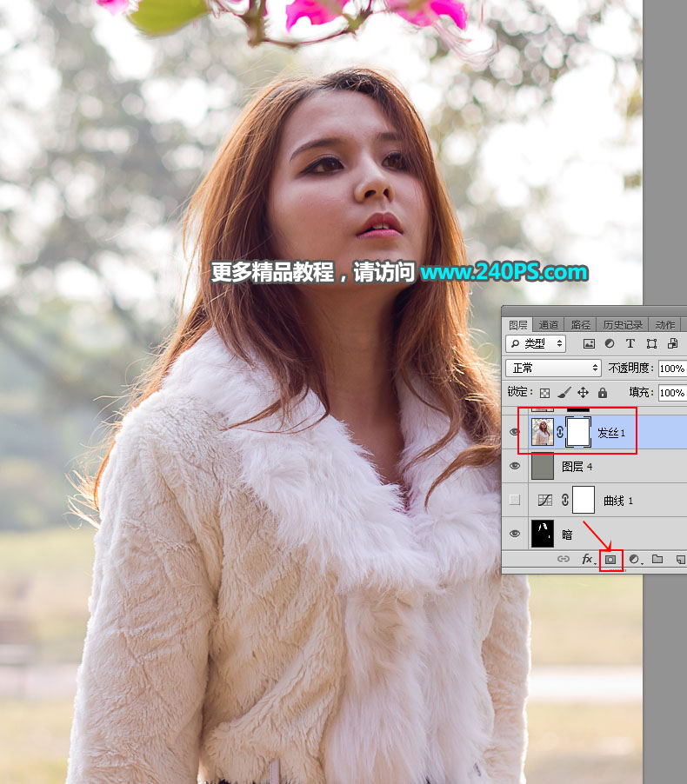Lock image pixels brush icon
This screenshot has width=687, height=784.
pyautogui.click(x=564, y=393)
